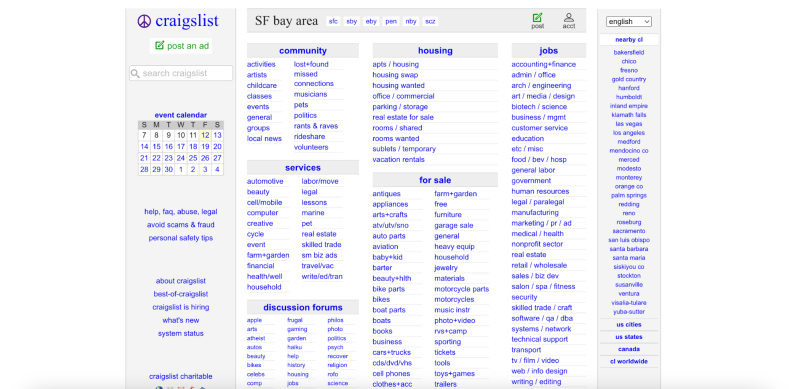Viewport: 800px width, 389px height.
Task: Select day 12 in the event calendar
Action: pos(205,135)
